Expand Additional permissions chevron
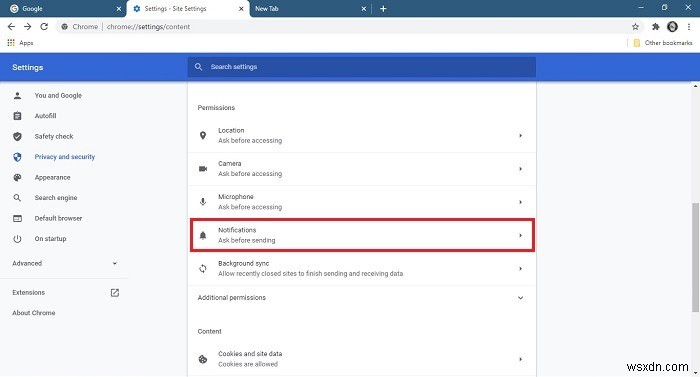 520,298
